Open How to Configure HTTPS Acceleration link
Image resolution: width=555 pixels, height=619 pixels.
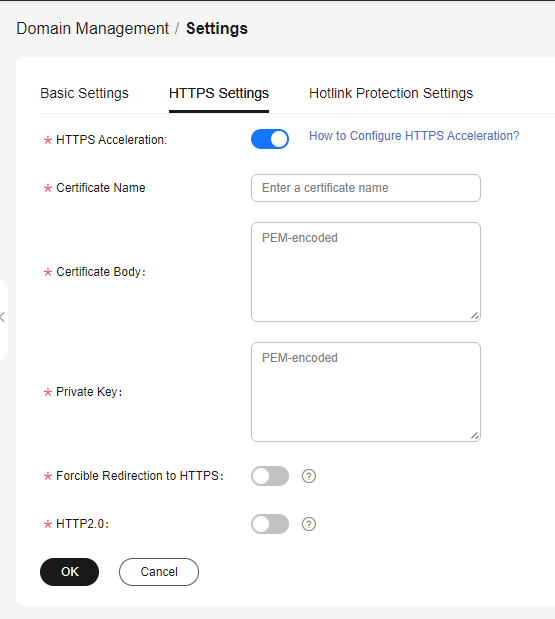(x=414, y=136)
